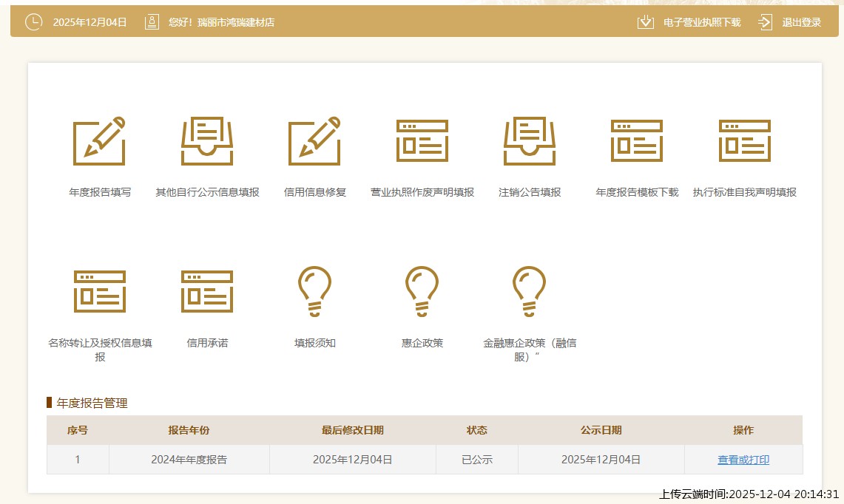The height and width of the screenshot is (504, 844).
Task: Click the 其他自行公示信息填报 tray icon
Action: [x=207, y=141]
